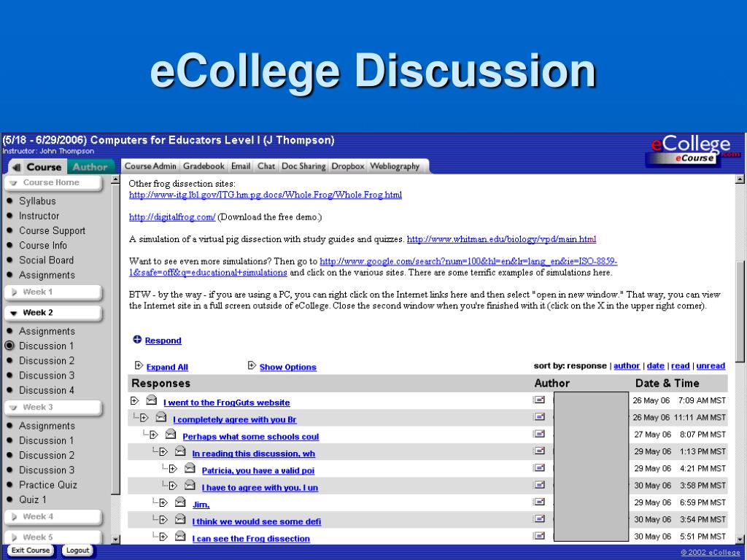Click envelope icon beside 'Patricia, you have a valid poi'
Viewport: 747px width, 560px height.
pos(190,468)
